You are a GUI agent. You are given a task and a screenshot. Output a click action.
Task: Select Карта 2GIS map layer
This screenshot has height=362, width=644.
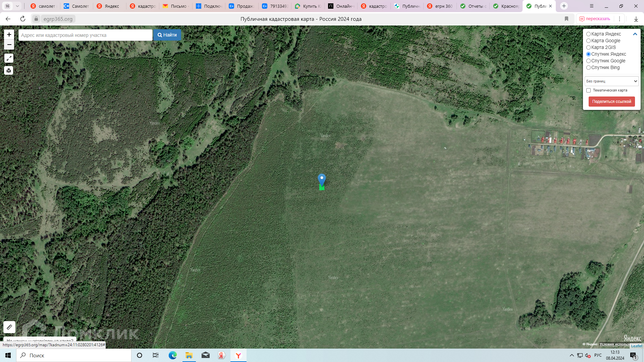(588, 47)
